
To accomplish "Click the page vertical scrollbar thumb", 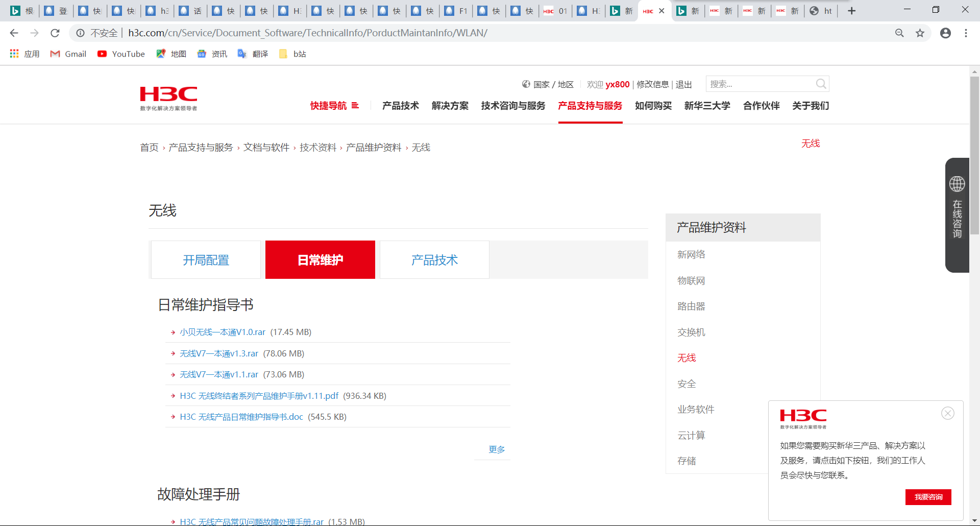I will pos(974,155).
